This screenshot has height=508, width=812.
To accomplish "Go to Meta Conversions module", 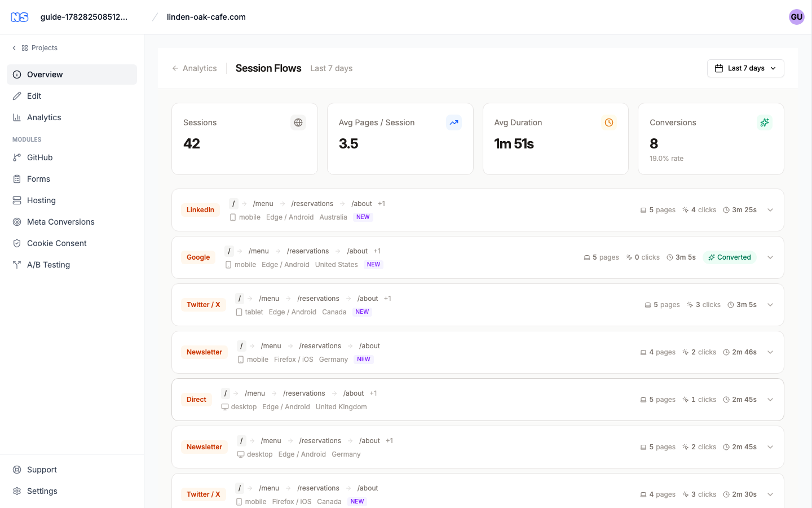I will click(72, 222).
